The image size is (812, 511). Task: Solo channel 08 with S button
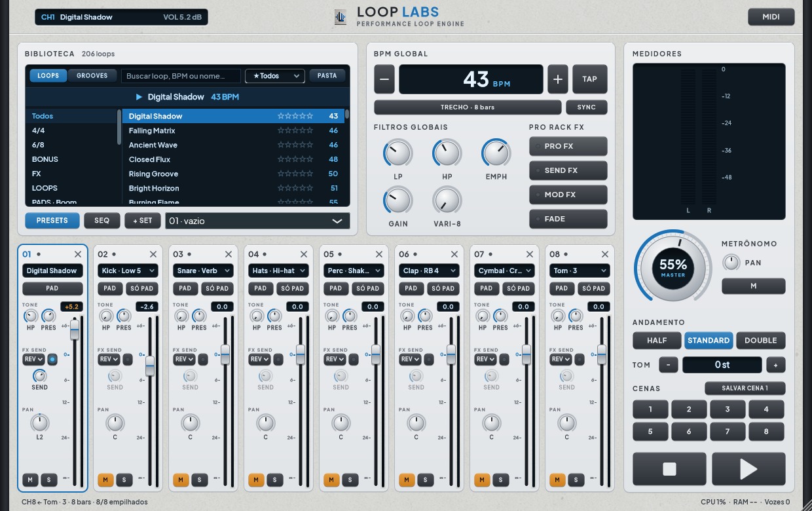(x=576, y=480)
